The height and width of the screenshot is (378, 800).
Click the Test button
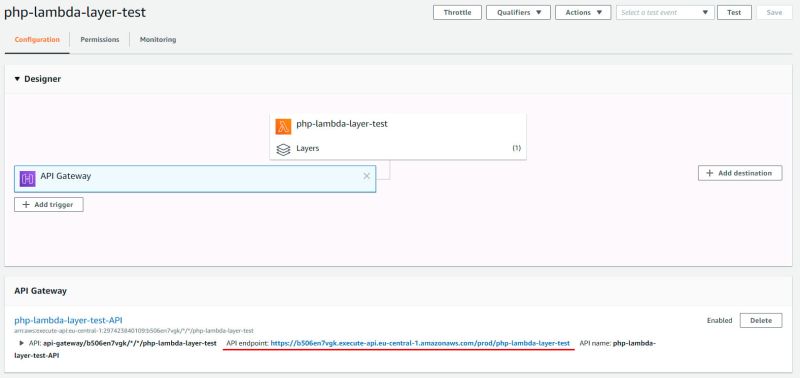734,12
